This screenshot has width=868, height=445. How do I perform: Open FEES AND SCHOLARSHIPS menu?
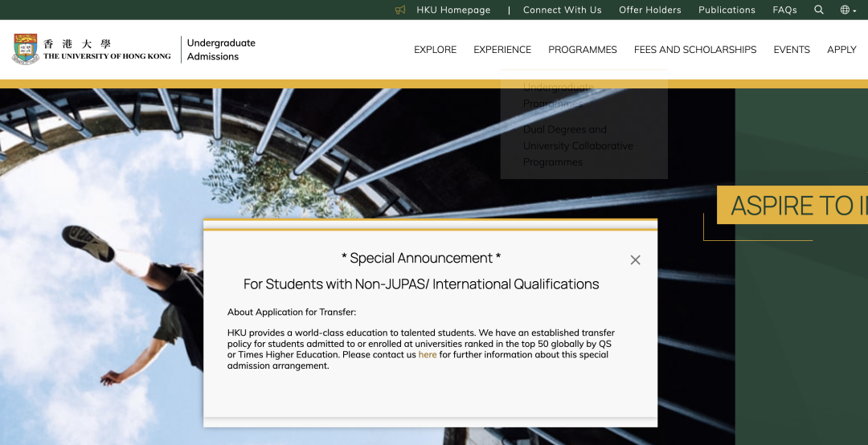click(x=695, y=50)
